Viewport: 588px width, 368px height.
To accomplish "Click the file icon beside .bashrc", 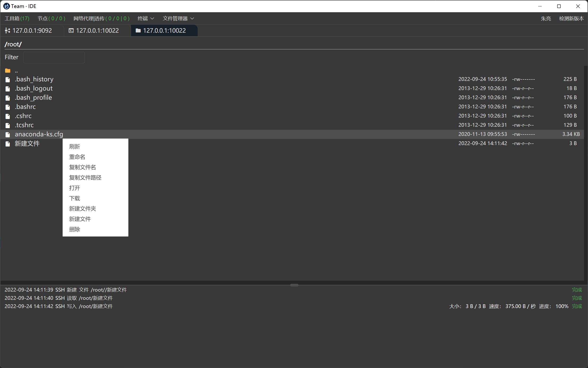I will point(8,107).
